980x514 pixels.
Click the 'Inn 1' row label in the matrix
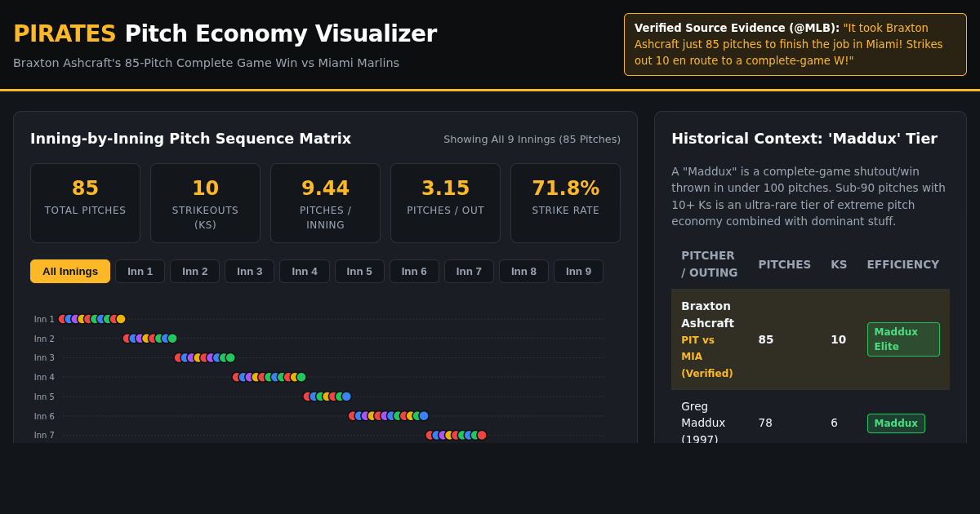(x=44, y=319)
